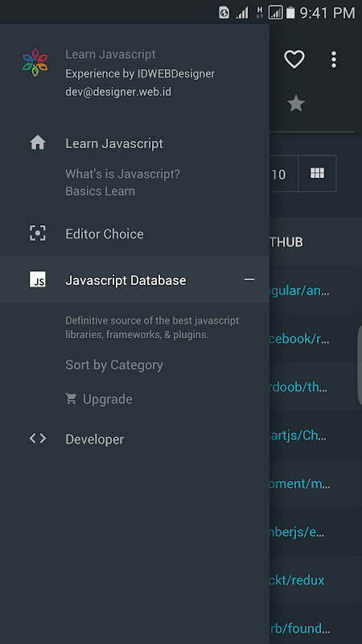Tap the Editor Choice focus icon
Image resolution: width=362 pixels, height=644 pixels.
click(37, 233)
